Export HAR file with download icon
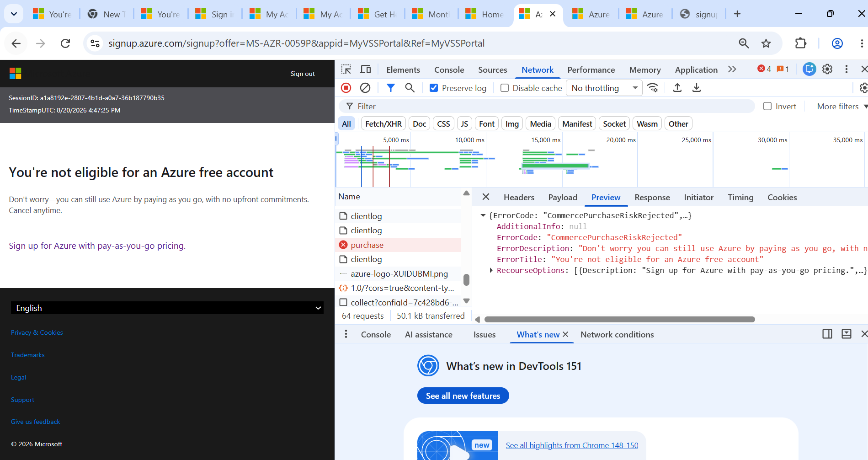 point(697,88)
